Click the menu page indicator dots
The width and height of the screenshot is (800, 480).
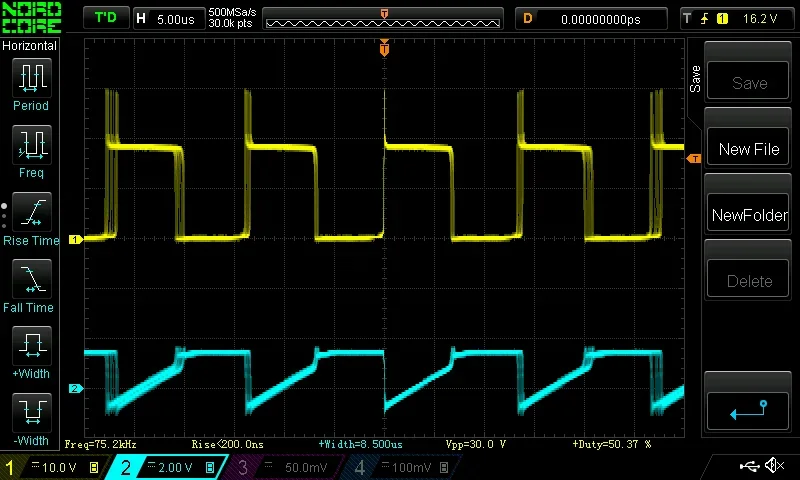coord(4,215)
